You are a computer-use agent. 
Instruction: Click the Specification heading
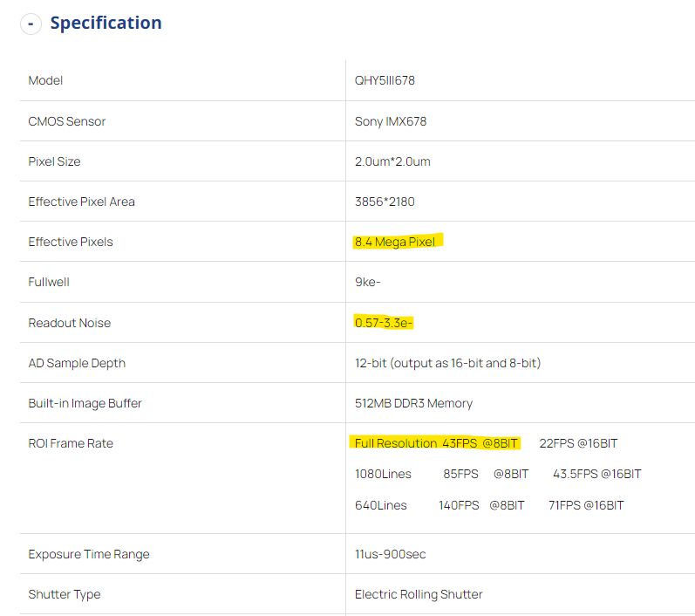(106, 24)
